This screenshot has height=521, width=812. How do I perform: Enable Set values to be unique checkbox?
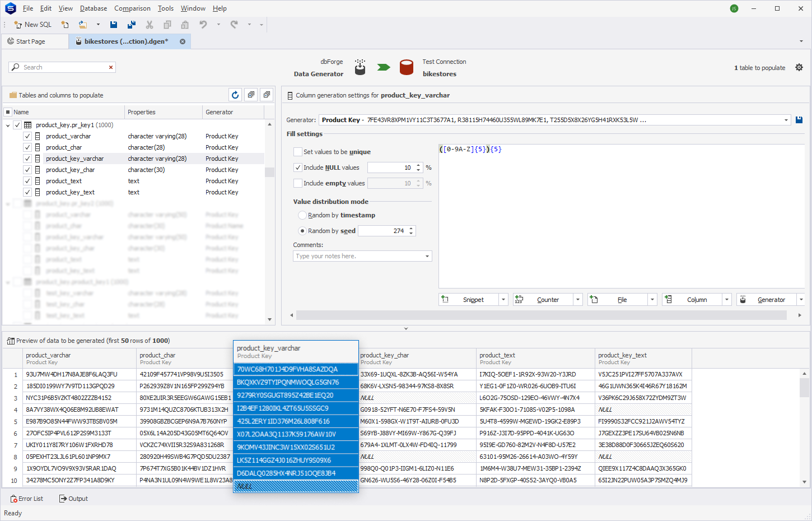pos(298,152)
